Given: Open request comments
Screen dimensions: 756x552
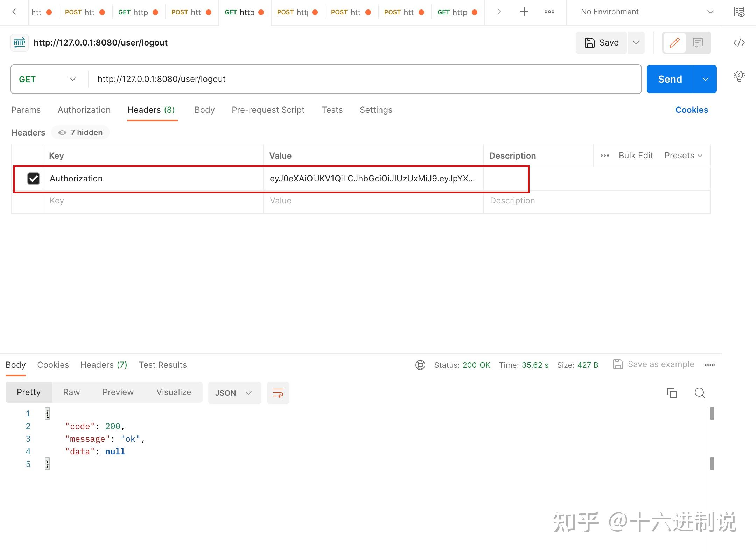Looking at the screenshot, I should 697,42.
